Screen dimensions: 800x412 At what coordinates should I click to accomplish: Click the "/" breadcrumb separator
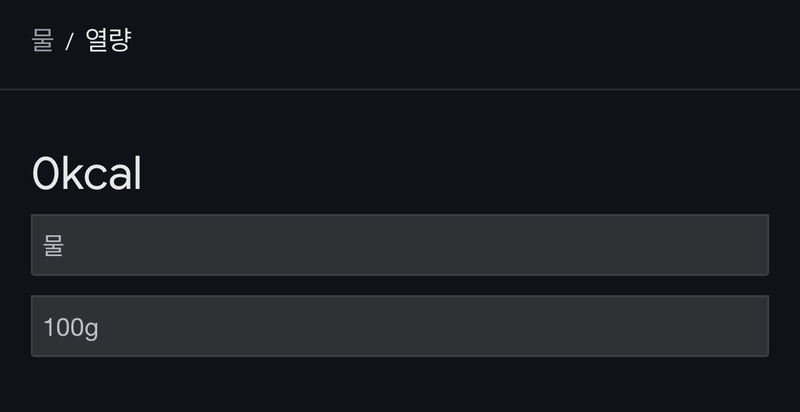point(69,41)
